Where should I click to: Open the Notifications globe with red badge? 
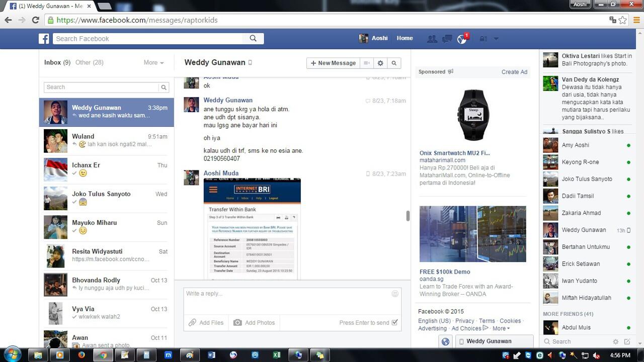pyautogui.click(x=462, y=39)
